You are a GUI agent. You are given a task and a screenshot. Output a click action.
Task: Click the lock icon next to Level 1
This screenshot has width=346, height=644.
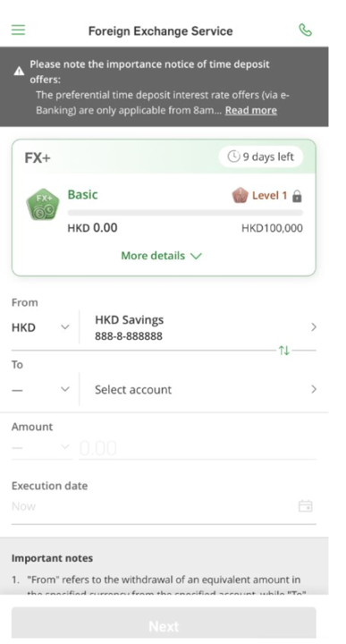pos(297,196)
